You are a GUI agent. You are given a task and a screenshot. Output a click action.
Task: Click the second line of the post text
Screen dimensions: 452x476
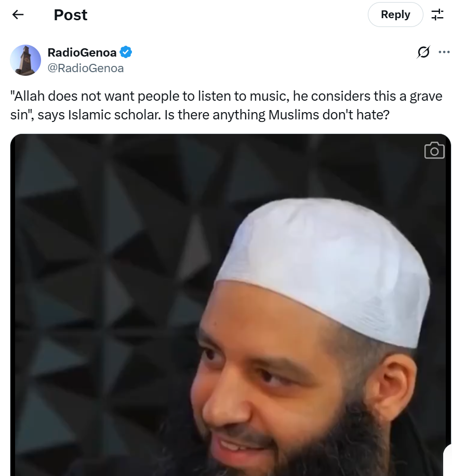[200, 115]
